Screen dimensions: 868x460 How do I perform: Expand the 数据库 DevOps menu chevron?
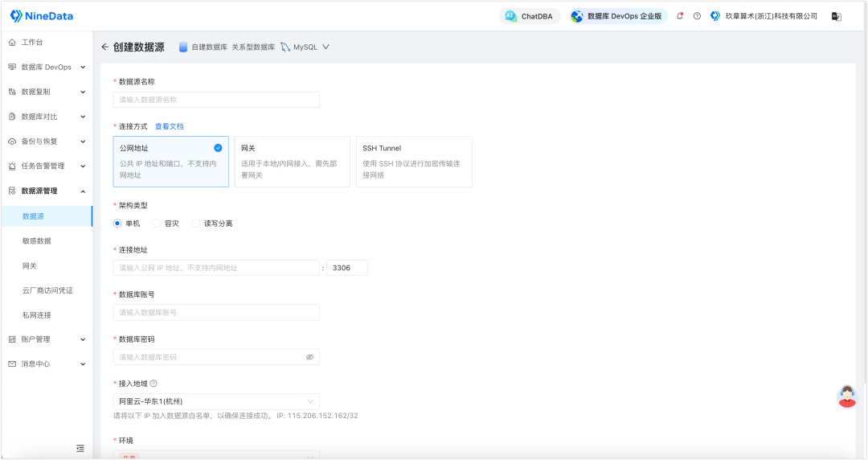(x=83, y=67)
